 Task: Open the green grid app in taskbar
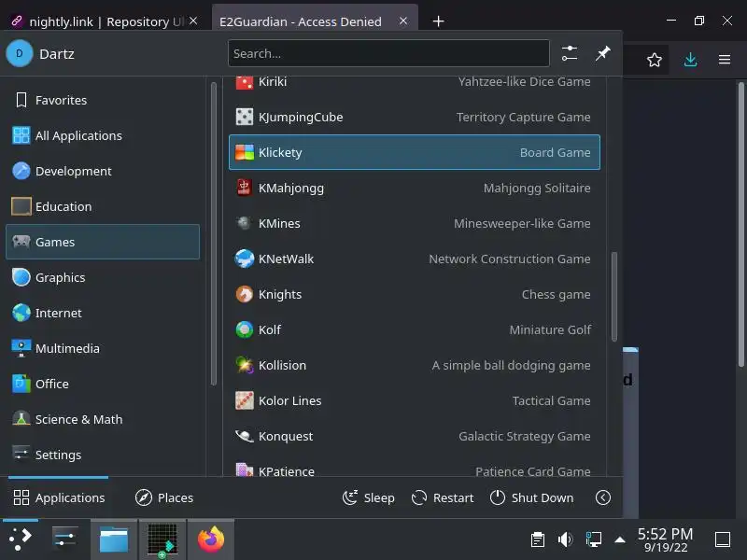coord(162,539)
